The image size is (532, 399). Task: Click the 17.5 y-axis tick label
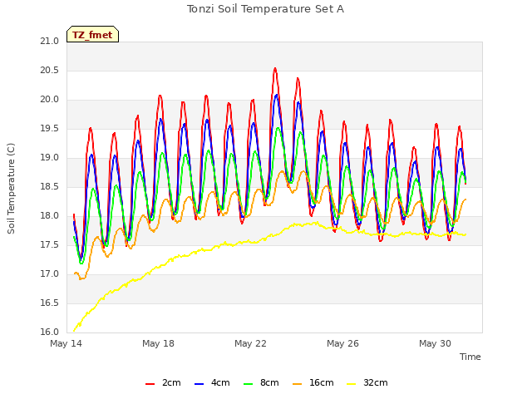[x=50, y=245]
